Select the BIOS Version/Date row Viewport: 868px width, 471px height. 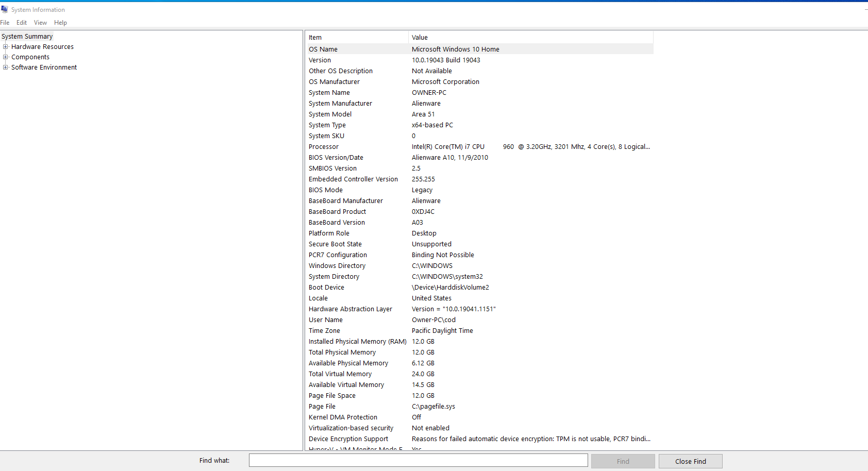click(480, 158)
